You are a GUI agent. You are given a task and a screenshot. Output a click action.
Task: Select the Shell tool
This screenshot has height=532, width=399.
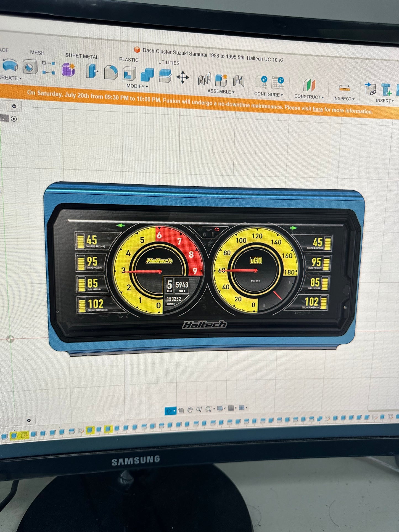pos(129,74)
